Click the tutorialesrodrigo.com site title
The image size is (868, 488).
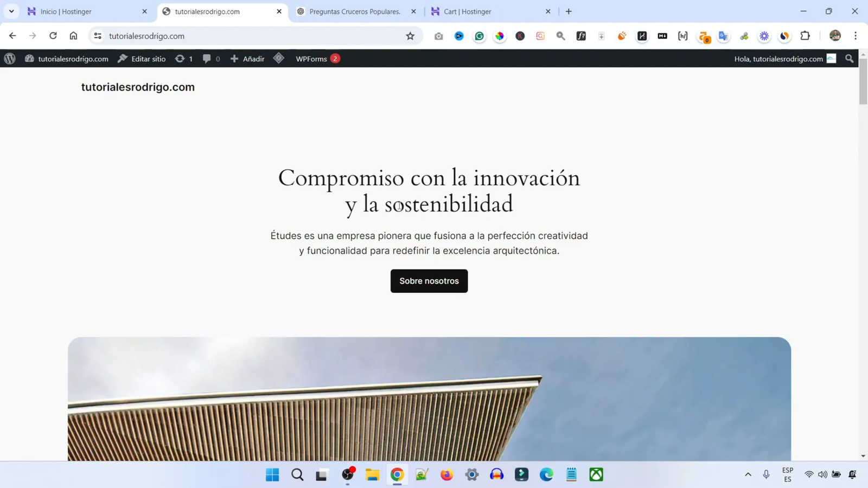(137, 87)
